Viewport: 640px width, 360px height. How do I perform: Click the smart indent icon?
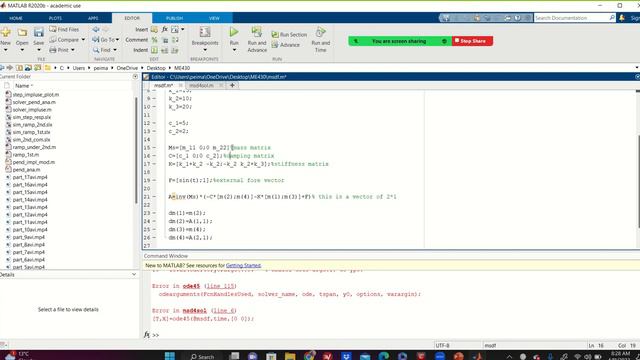click(154, 50)
